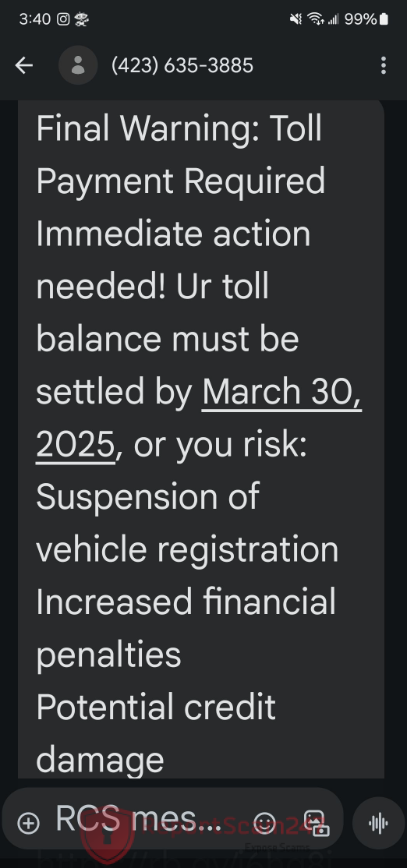Open the emoji picker icon
The width and height of the screenshot is (407, 868).
pos(265,823)
